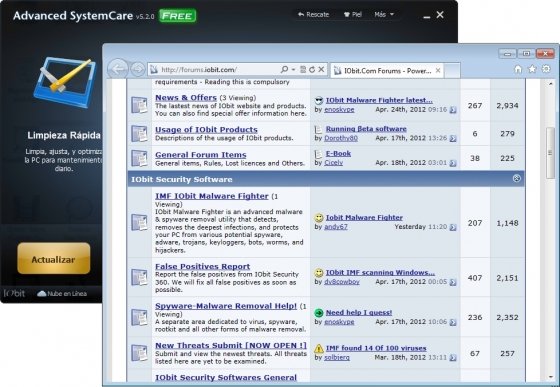Open the Need help I guess! post

pos(359,312)
